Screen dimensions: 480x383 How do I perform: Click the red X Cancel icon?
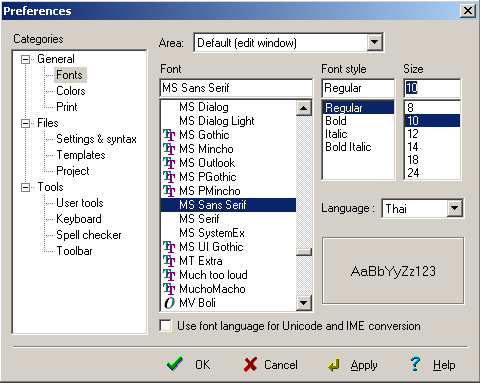tap(250, 364)
